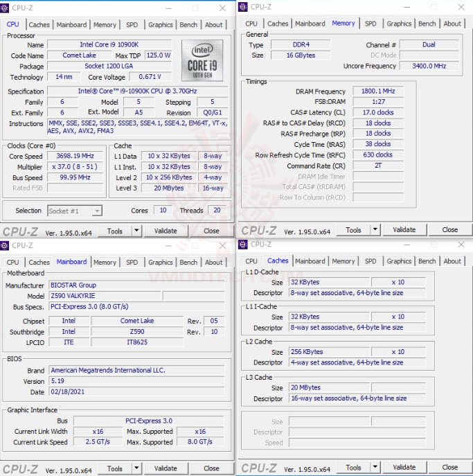The height and width of the screenshot is (476, 473).
Task: Open SPD tab in the CPU window
Action: click(x=132, y=25)
